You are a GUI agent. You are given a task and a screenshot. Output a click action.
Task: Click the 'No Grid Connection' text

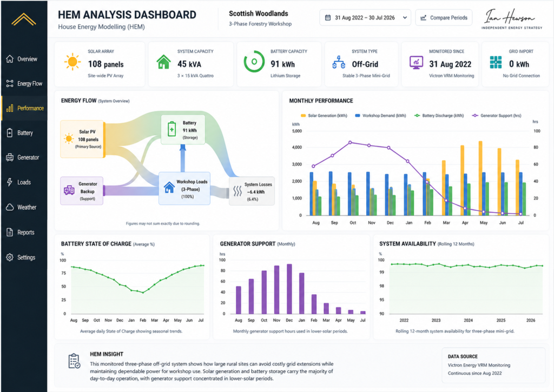521,76
